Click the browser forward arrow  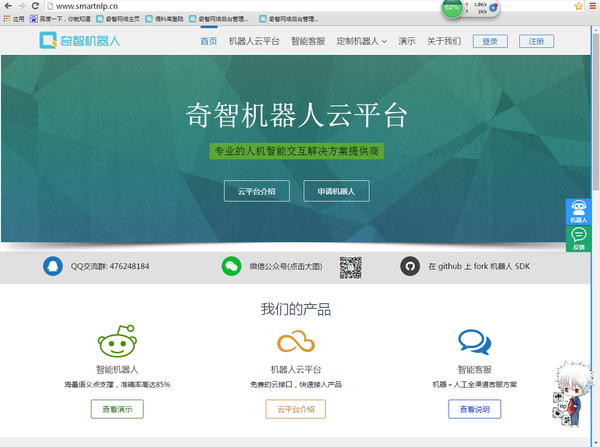(21, 6)
